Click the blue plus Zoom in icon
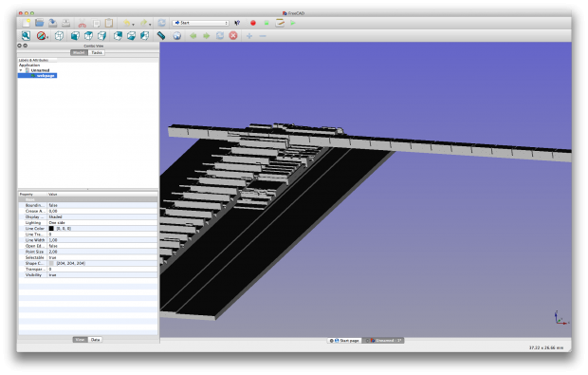588x375 pixels. [x=249, y=36]
